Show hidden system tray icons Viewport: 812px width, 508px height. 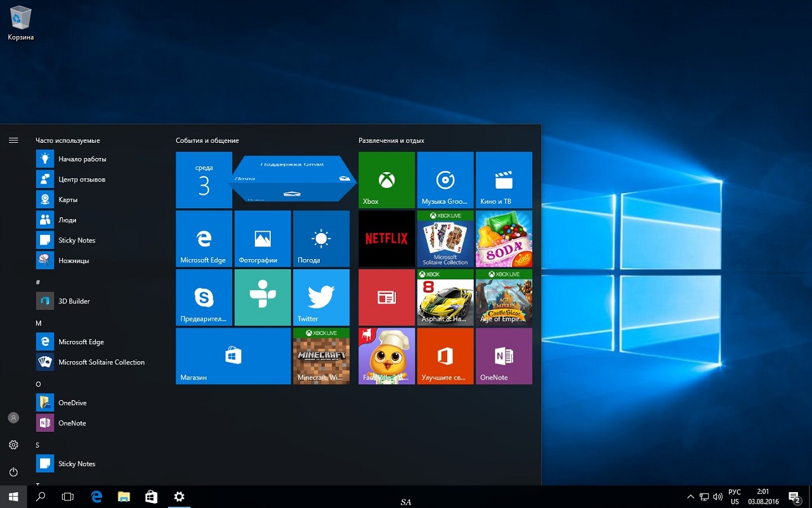coord(690,497)
